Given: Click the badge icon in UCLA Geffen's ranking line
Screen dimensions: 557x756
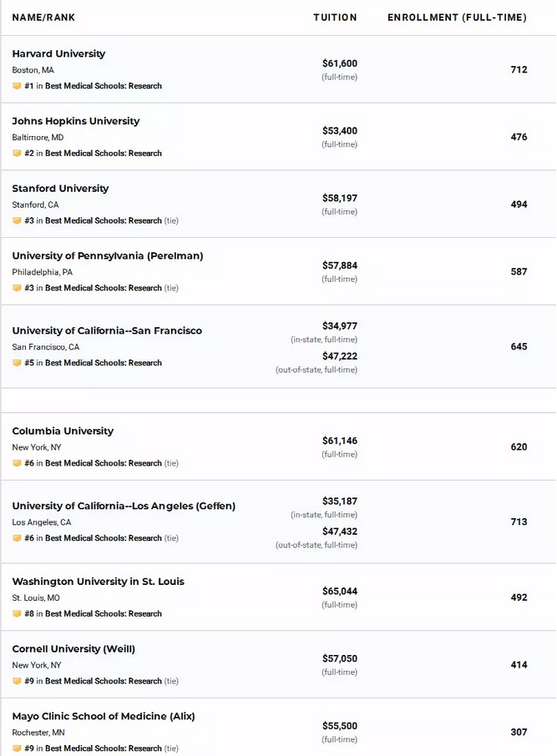Looking at the screenshot, I should click(x=17, y=538).
